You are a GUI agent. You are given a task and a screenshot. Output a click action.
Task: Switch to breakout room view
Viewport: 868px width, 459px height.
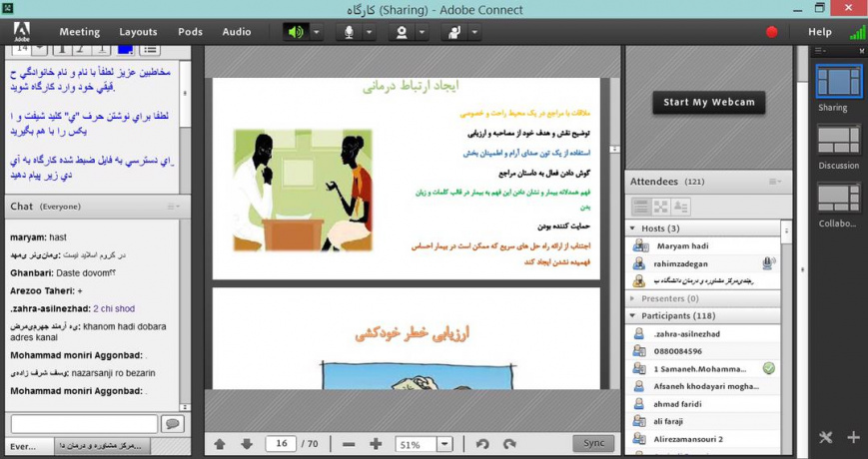point(660,207)
